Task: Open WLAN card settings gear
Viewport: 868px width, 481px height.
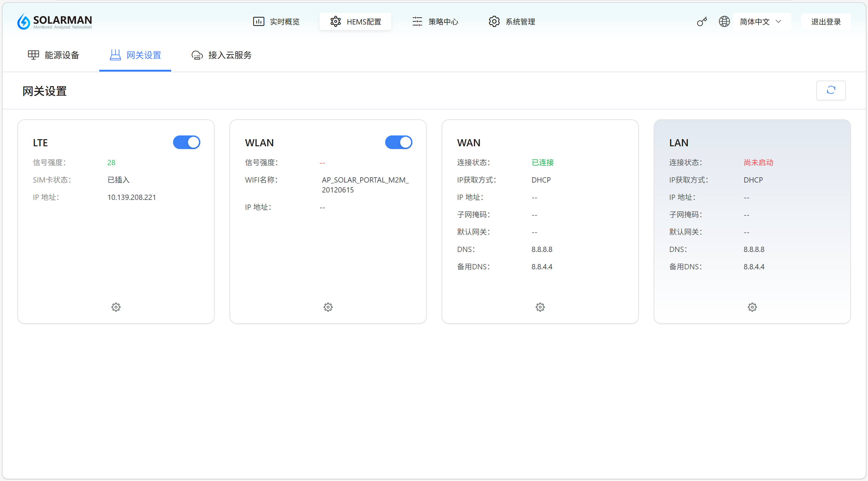Action: 328,307
